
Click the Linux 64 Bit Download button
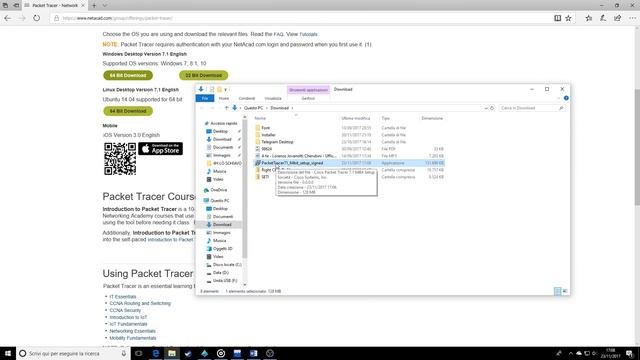128,111
